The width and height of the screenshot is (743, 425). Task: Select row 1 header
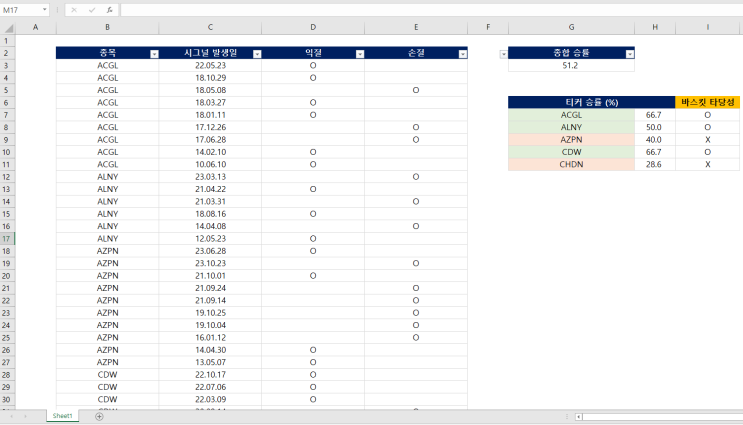tap(7, 41)
